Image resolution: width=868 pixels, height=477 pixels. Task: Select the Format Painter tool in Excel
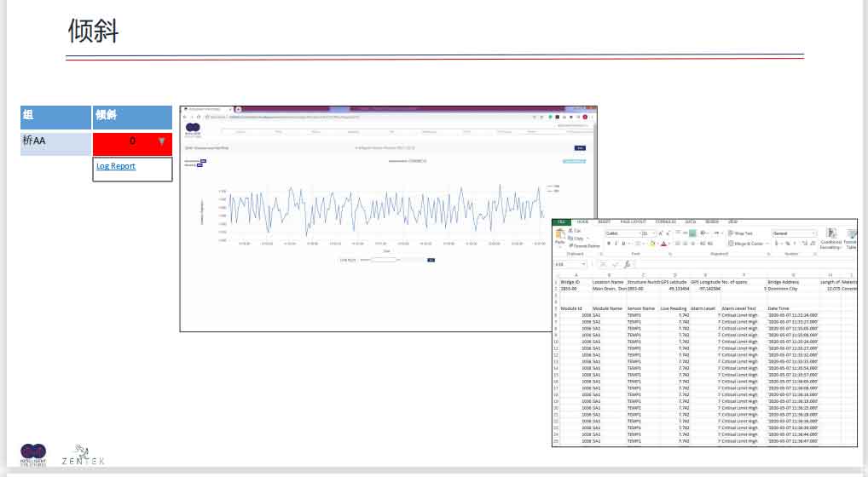(x=585, y=246)
